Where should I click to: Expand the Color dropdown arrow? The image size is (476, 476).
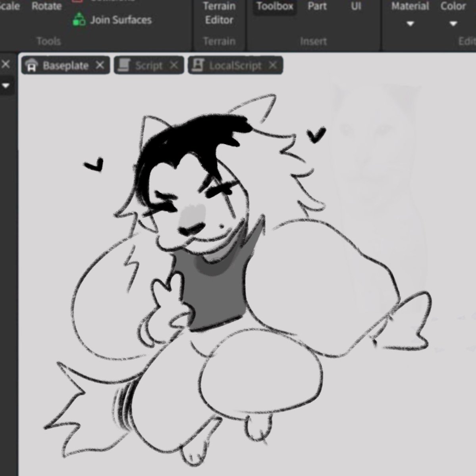(x=453, y=24)
